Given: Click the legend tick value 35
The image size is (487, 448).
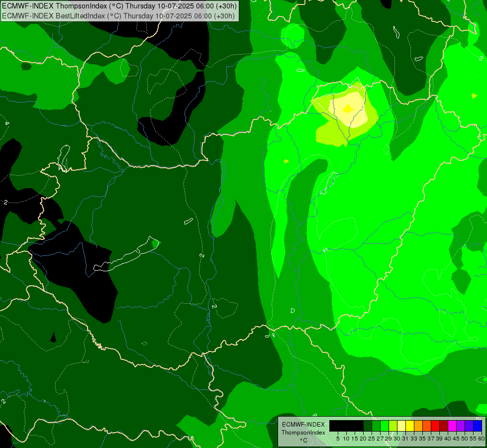Looking at the screenshot, I should pos(422,439).
